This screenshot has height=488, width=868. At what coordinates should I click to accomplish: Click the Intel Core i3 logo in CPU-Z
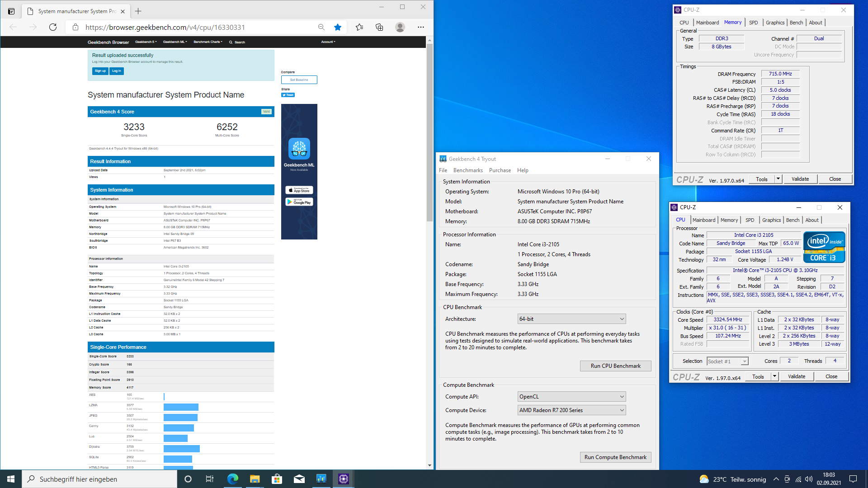click(x=824, y=247)
